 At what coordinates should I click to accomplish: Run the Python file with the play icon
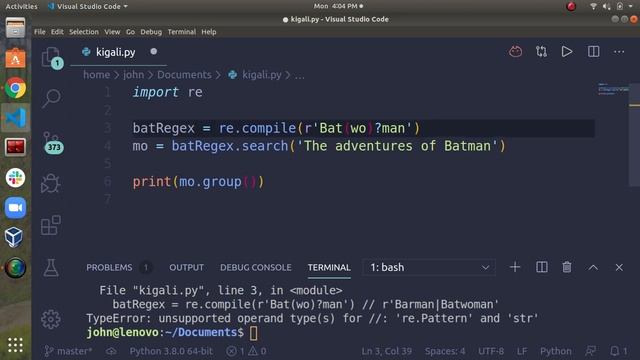coord(567,52)
